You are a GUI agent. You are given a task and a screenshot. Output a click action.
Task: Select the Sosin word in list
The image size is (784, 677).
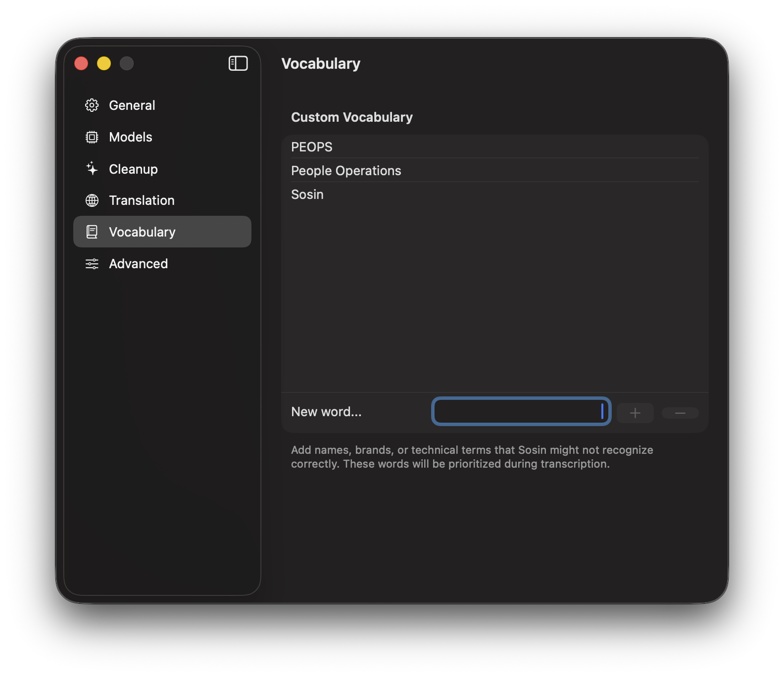point(307,194)
